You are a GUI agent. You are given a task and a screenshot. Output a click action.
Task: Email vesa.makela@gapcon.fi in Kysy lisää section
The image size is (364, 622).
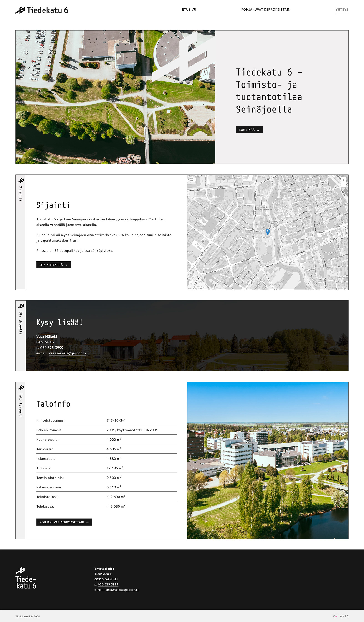pos(67,353)
